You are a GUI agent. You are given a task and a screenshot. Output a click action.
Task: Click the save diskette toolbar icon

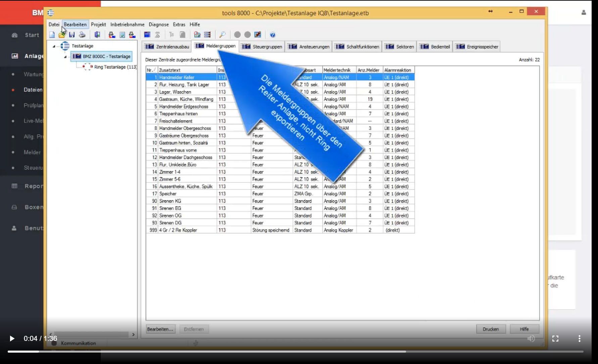coord(72,35)
